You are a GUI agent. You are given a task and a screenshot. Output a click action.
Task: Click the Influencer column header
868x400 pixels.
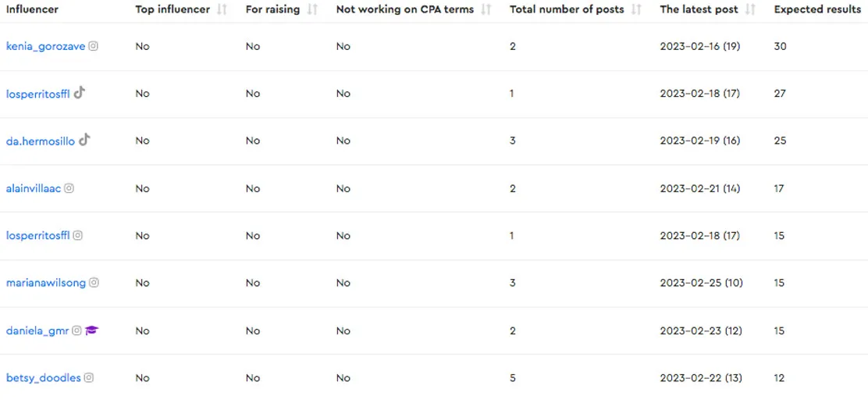tap(33, 9)
